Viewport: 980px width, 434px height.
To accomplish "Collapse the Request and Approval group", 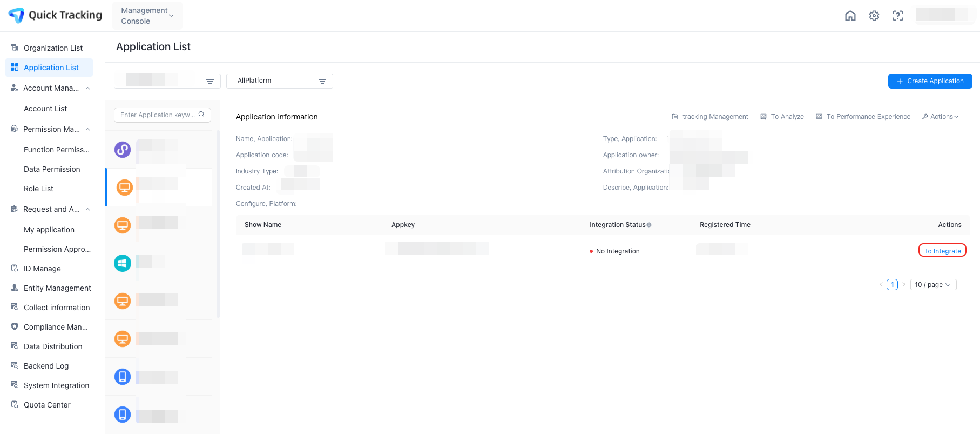I will 88,209.
